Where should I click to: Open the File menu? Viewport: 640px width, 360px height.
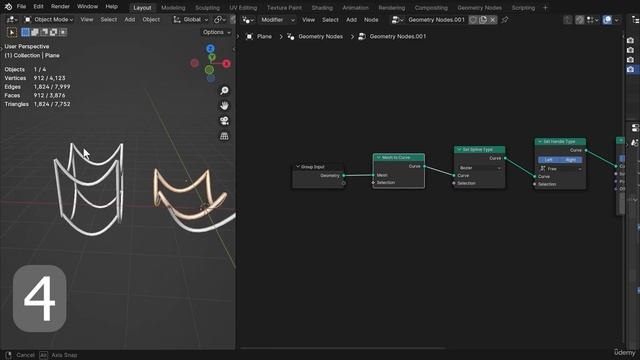(21, 7)
